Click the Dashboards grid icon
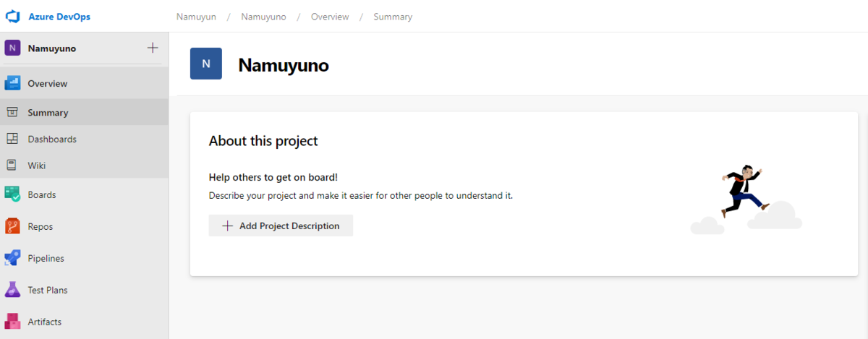868x339 pixels. 12,139
